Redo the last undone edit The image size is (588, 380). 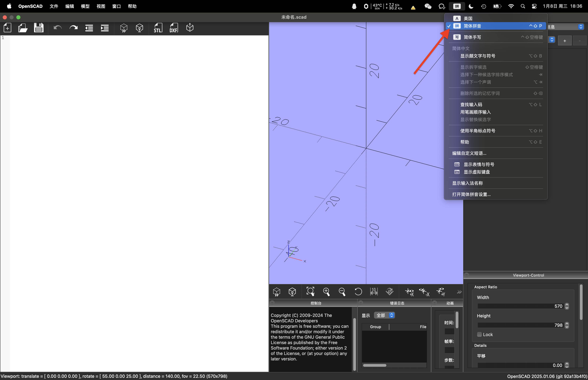pyautogui.click(x=73, y=28)
